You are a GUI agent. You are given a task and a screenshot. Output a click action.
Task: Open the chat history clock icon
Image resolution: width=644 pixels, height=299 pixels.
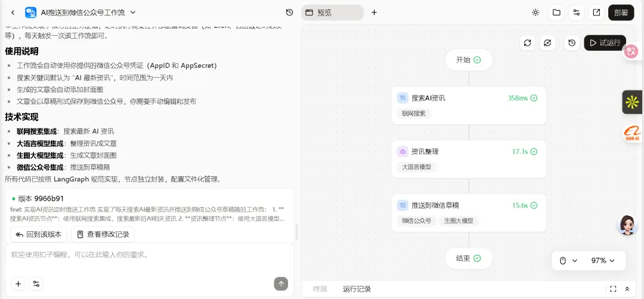(x=290, y=13)
